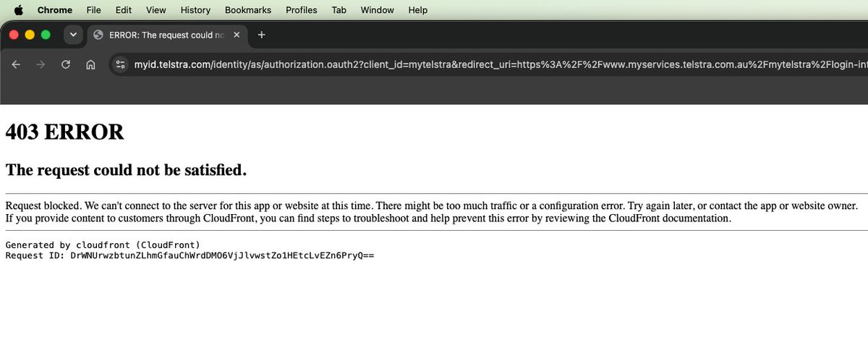This screenshot has height=361, width=868.
Task: Open the Window menu
Action: [x=377, y=10]
